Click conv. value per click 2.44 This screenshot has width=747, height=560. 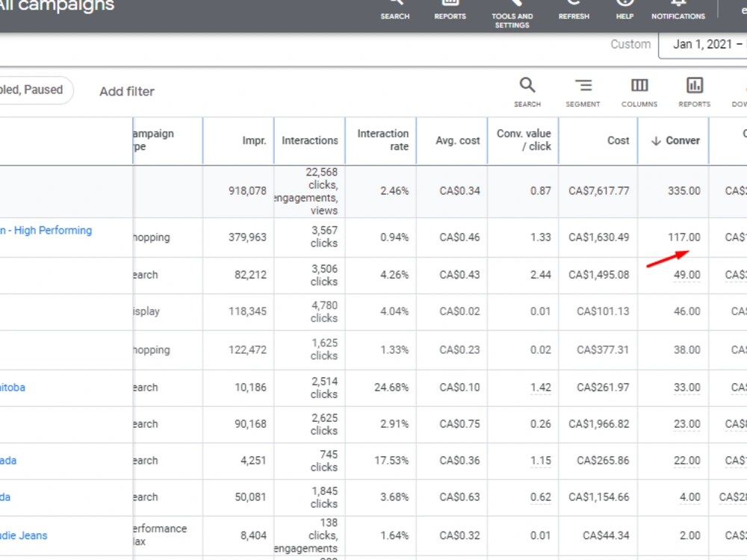tap(540, 275)
